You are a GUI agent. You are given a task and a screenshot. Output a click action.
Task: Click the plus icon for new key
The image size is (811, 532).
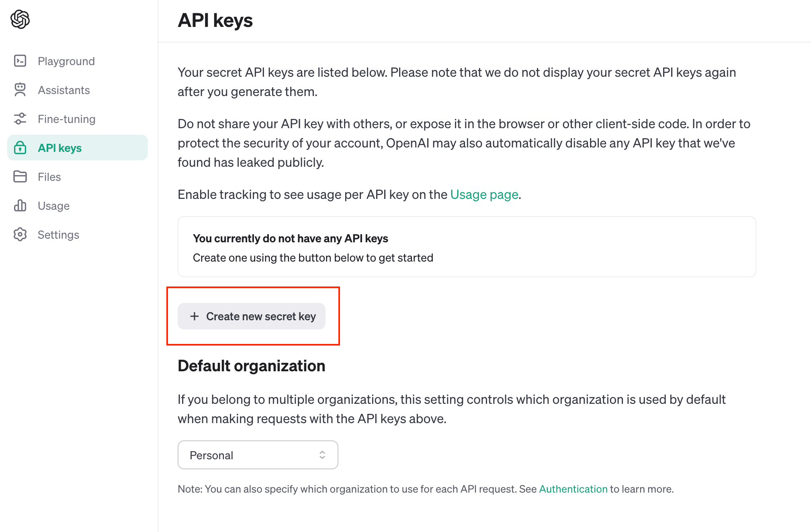pyautogui.click(x=195, y=316)
